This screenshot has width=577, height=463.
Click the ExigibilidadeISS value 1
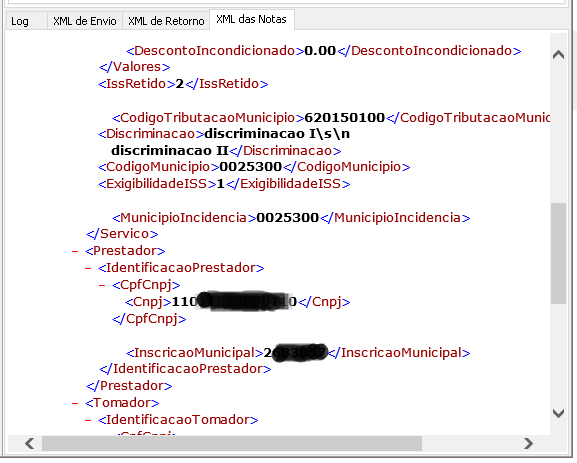220,184
